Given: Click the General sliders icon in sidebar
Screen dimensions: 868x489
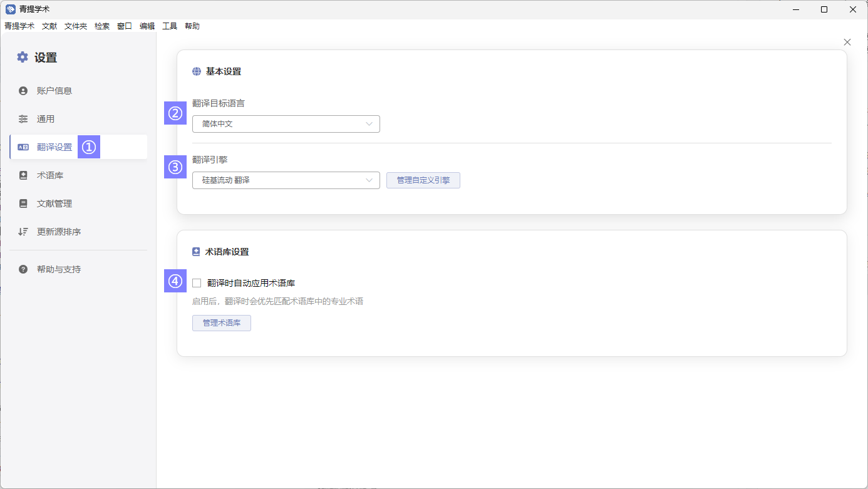Looking at the screenshot, I should click(23, 119).
